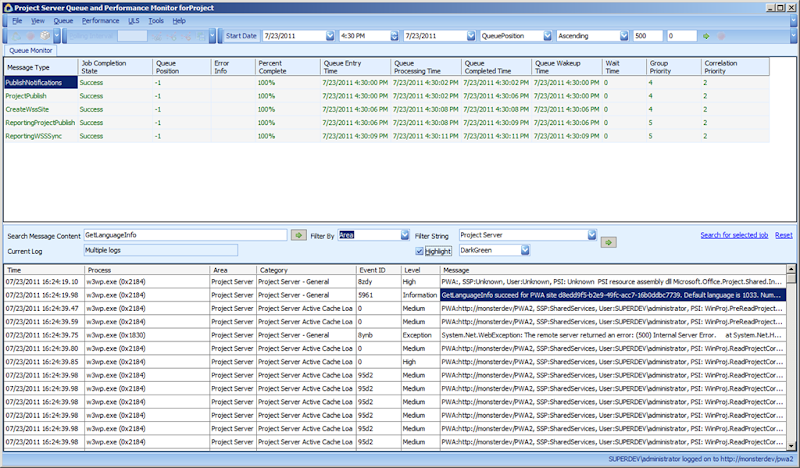Click the red icon at the toolbar's right end

[720, 36]
